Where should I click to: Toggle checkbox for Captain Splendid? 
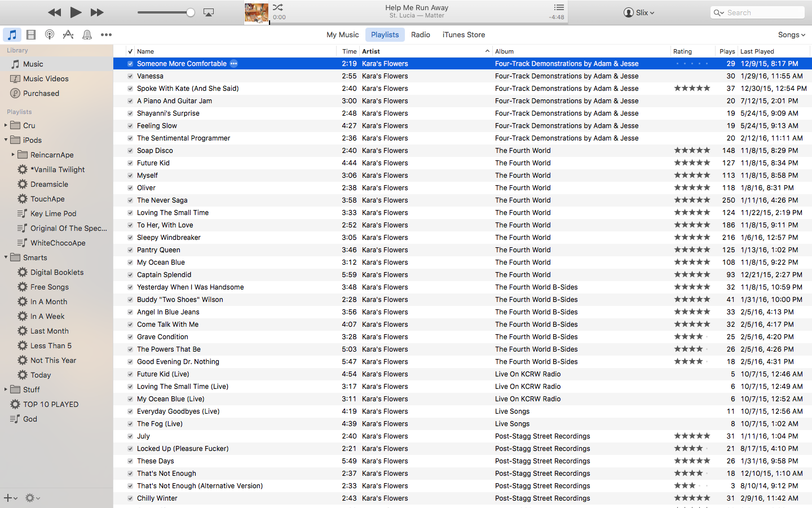pos(130,275)
